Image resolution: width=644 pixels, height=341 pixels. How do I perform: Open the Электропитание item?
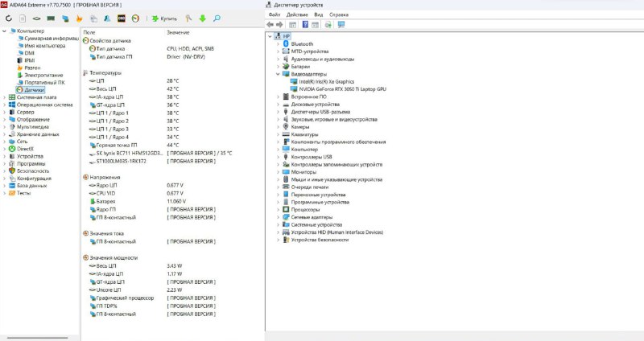coord(43,75)
